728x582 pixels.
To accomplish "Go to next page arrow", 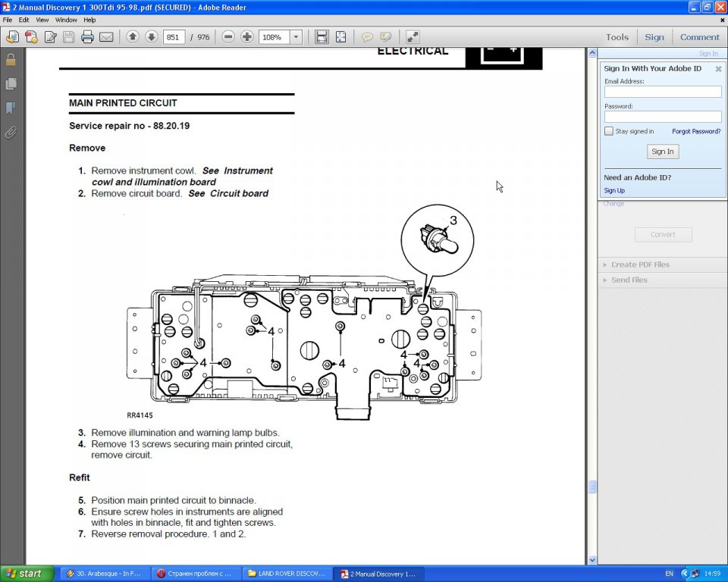I will pos(152,36).
